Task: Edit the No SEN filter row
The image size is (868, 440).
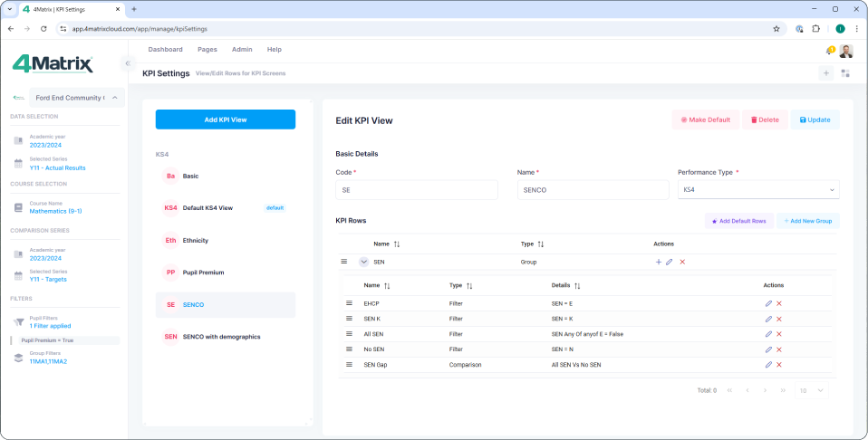Action: click(768, 349)
